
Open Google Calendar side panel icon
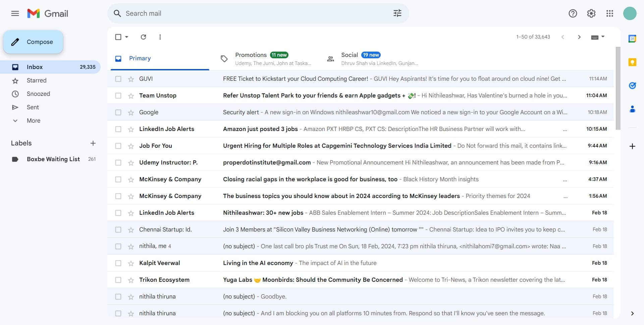[x=632, y=39]
